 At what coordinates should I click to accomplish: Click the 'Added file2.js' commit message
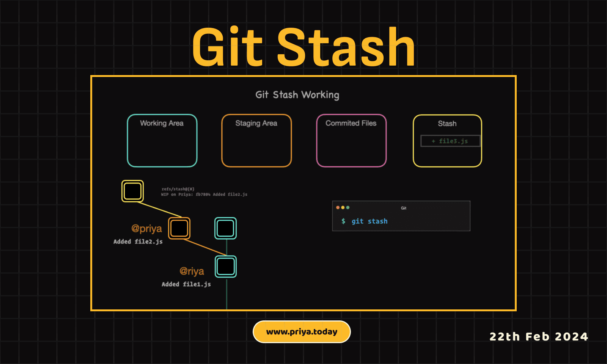coord(138,242)
